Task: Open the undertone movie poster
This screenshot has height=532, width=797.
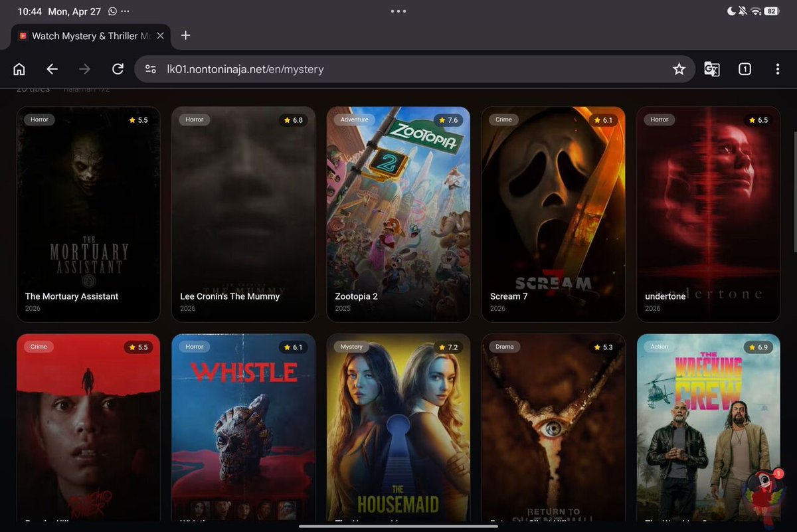Action: click(x=708, y=214)
